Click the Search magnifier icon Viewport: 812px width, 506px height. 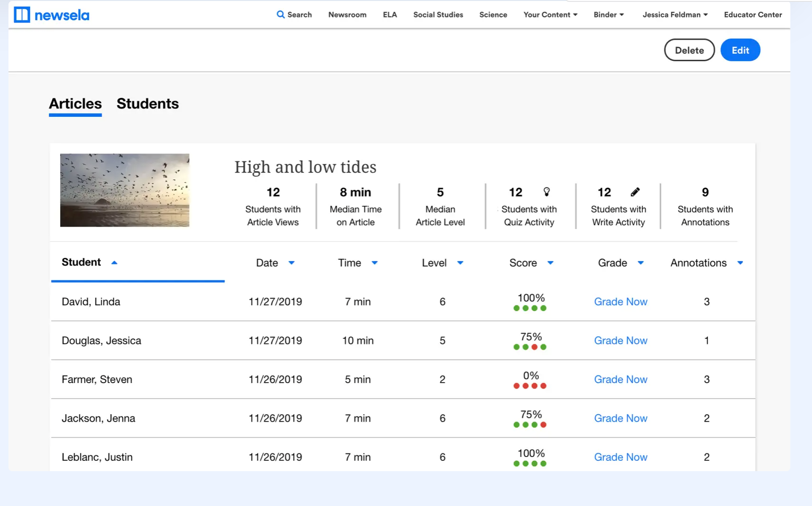[x=281, y=15]
